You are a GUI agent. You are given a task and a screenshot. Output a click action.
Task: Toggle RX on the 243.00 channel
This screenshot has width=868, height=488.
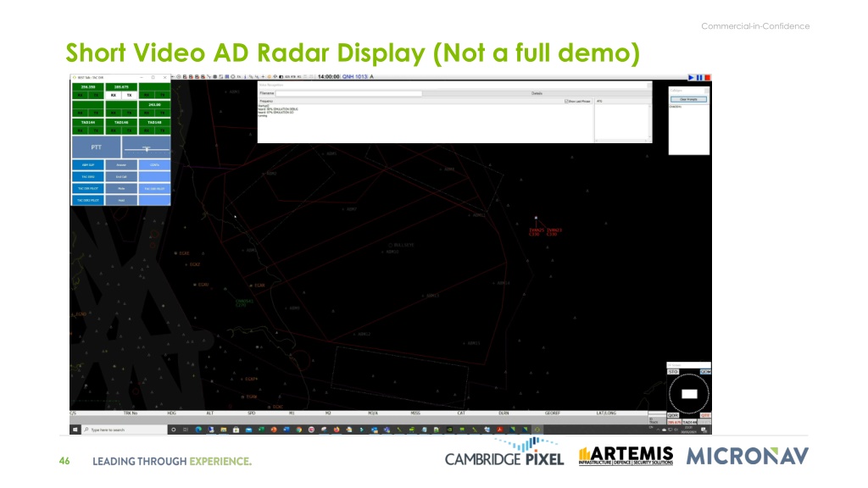pos(147,113)
